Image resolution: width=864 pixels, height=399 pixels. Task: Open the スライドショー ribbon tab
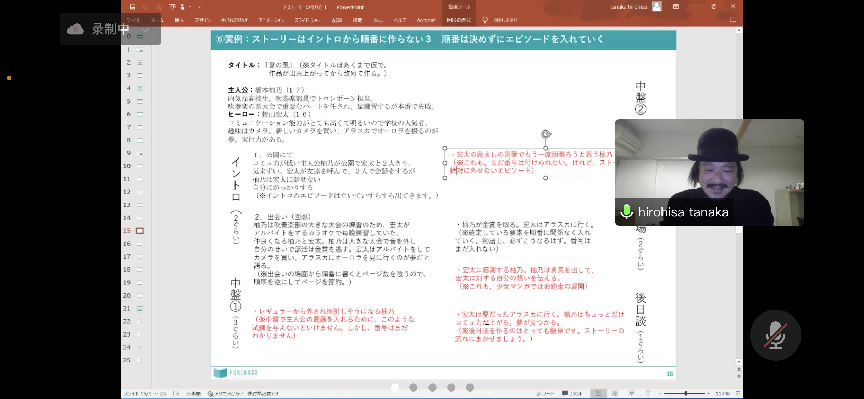tap(309, 20)
